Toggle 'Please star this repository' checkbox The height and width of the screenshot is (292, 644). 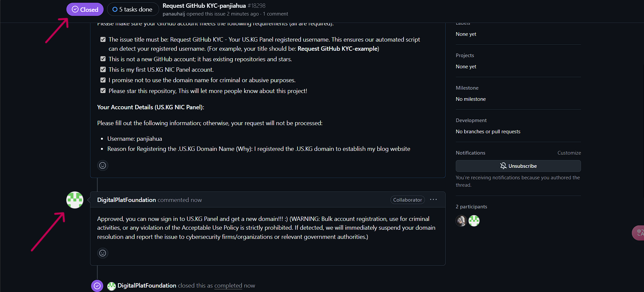(x=103, y=91)
